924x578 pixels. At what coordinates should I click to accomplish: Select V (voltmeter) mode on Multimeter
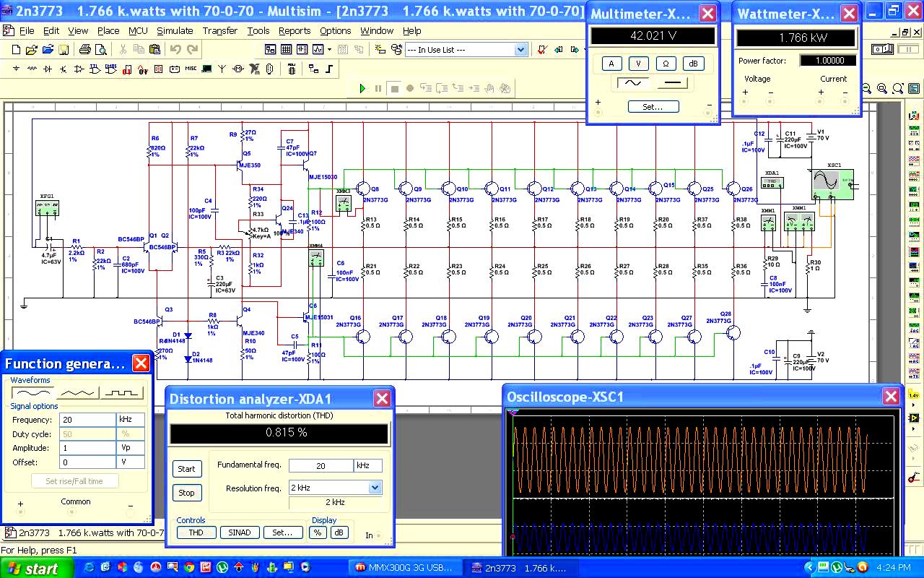(x=639, y=64)
